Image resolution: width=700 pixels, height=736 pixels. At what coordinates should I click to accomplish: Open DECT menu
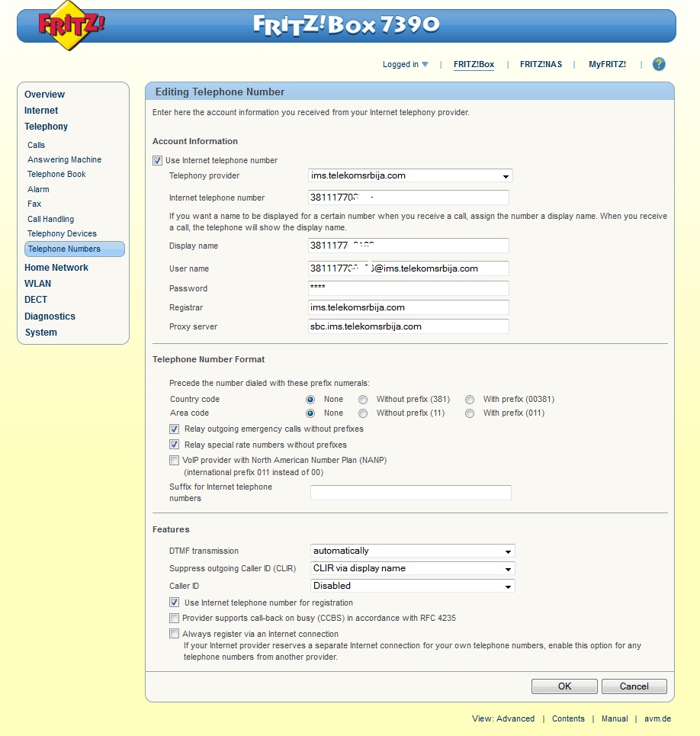tap(36, 300)
